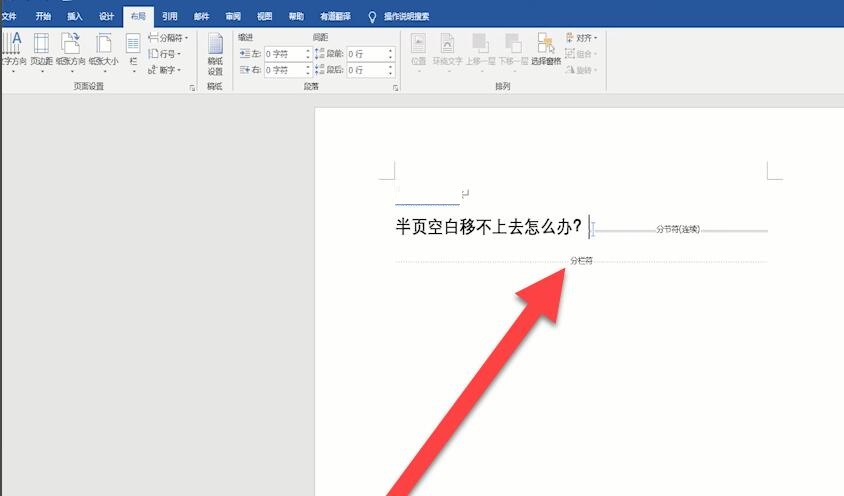Switch to the 视图 (View) tab

point(264,17)
